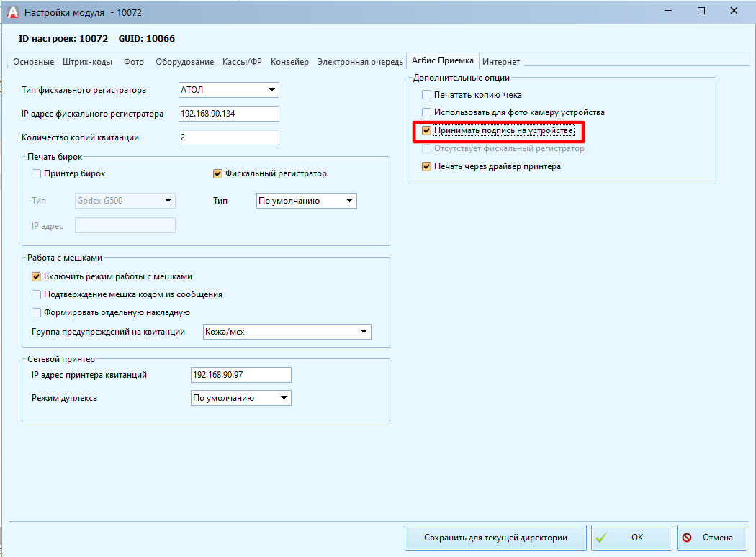Click the Работа с мешками group label

pyautogui.click(x=65, y=258)
